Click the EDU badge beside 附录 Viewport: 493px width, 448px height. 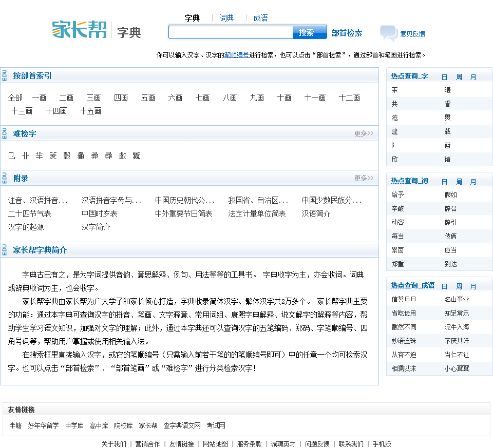[5, 178]
